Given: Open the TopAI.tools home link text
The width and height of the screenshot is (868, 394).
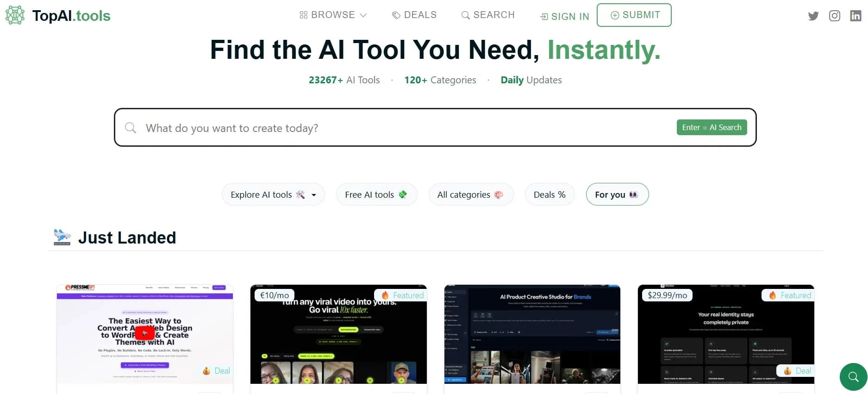Looking at the screenshot, I should tap(71, 16).
